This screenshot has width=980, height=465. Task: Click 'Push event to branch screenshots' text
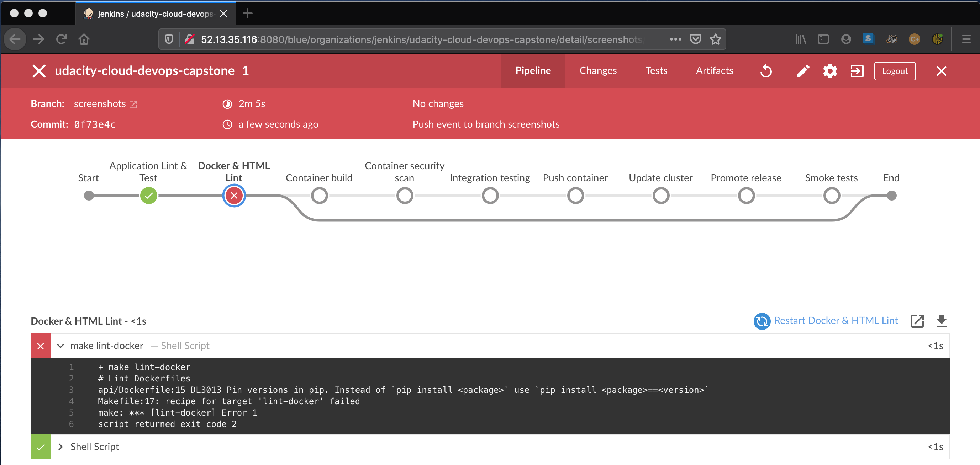pyautogui.click(x=486, y=124)
